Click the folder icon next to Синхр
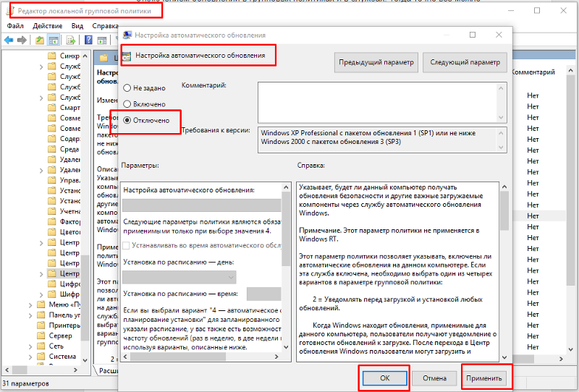The height and width of the screenshot is (392, 579). pyautogui.click(x=52, y=56)
